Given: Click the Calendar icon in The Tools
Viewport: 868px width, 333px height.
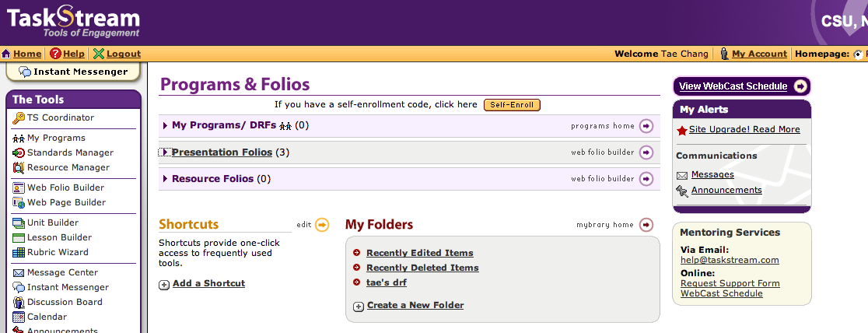Looking at the screenshot, I should coord(18,317).
